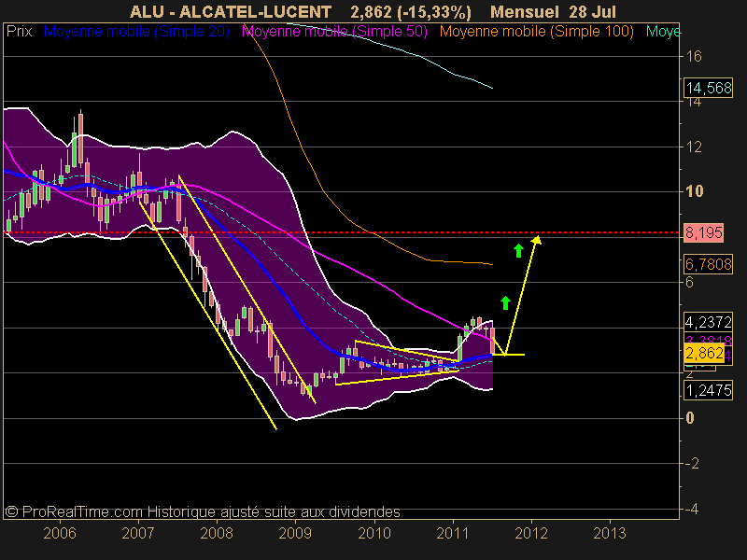
Task: Click the 2007 label on the time axis
Action: pyautogui.click(x=138, y=533)
